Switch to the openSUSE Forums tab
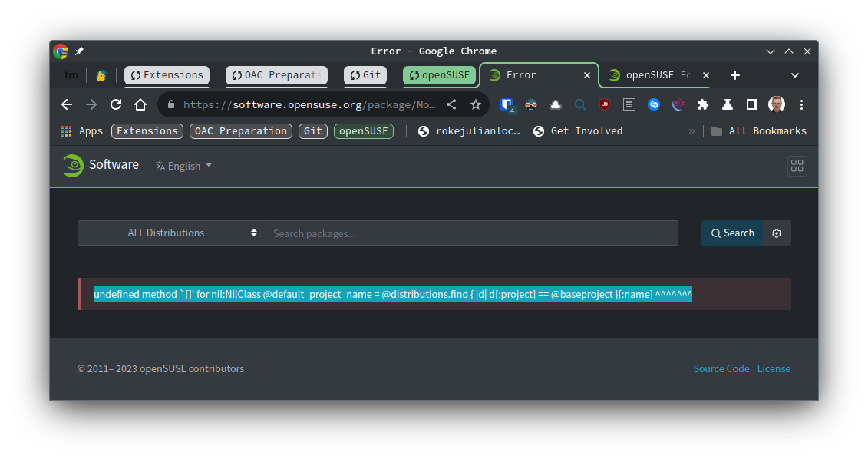 click(651, 75)
